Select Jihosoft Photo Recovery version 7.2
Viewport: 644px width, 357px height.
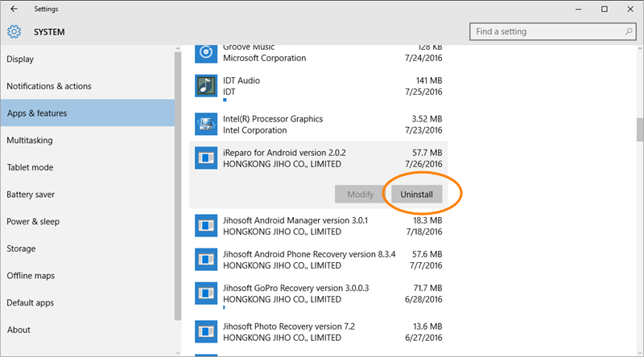tap(319, 332)
